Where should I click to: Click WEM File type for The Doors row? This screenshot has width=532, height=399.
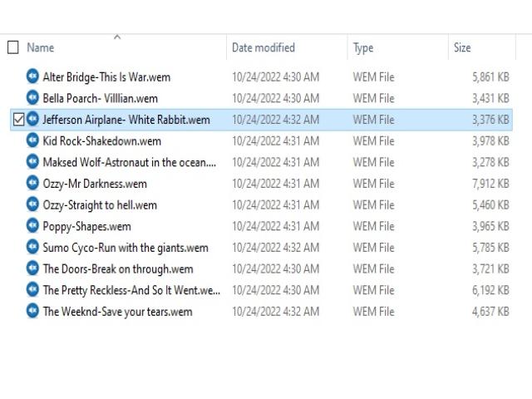coord(373,269)
